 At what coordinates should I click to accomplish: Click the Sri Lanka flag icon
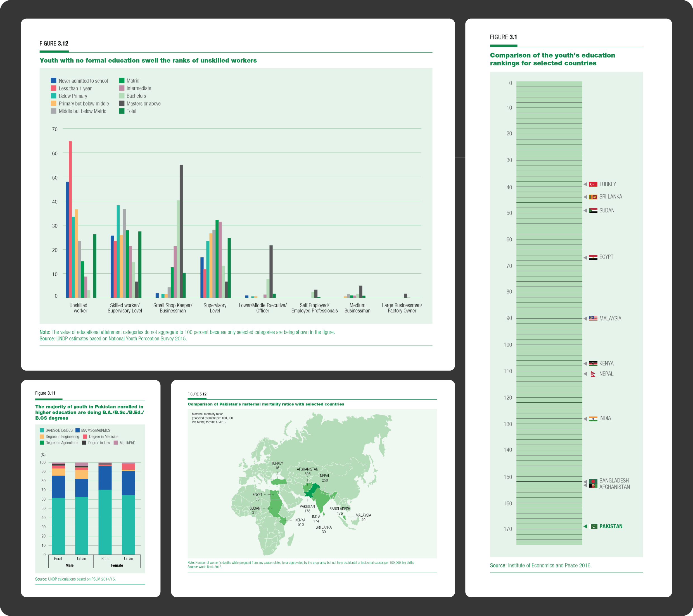coord(593,197)
